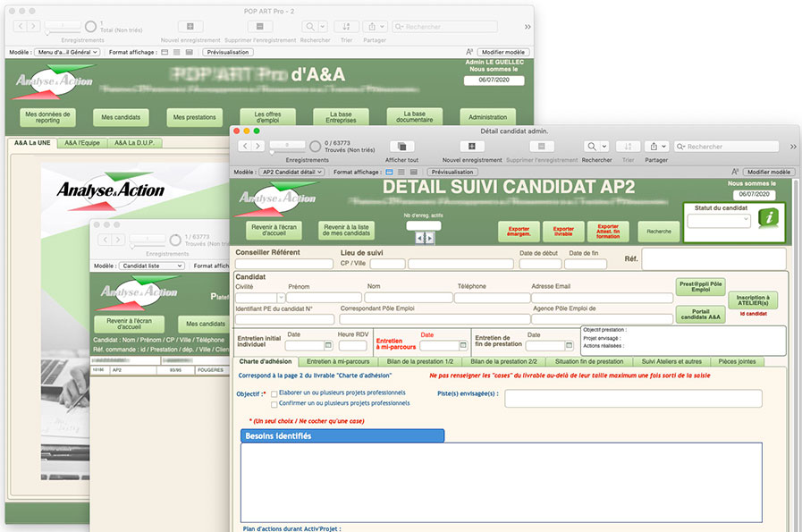Click Exporter émargem. button
This screenshot has height=532, width=802.
point(519,232)
